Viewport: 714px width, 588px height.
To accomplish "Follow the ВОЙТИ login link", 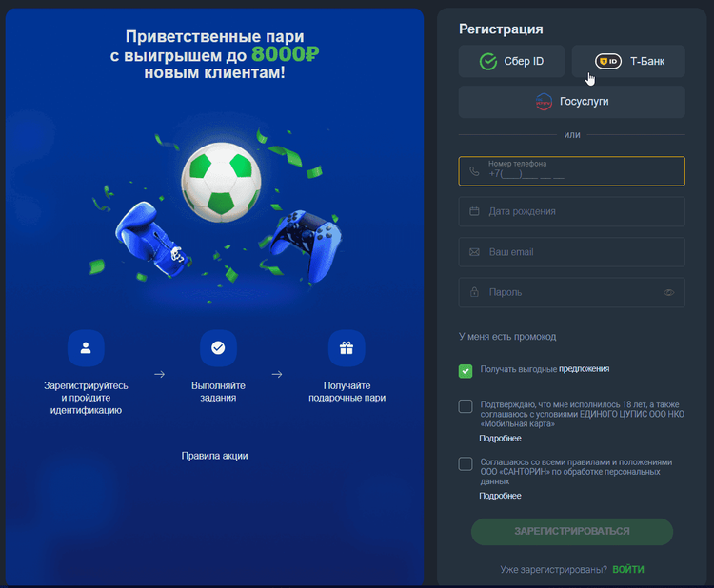I will [x=628, y=569].
